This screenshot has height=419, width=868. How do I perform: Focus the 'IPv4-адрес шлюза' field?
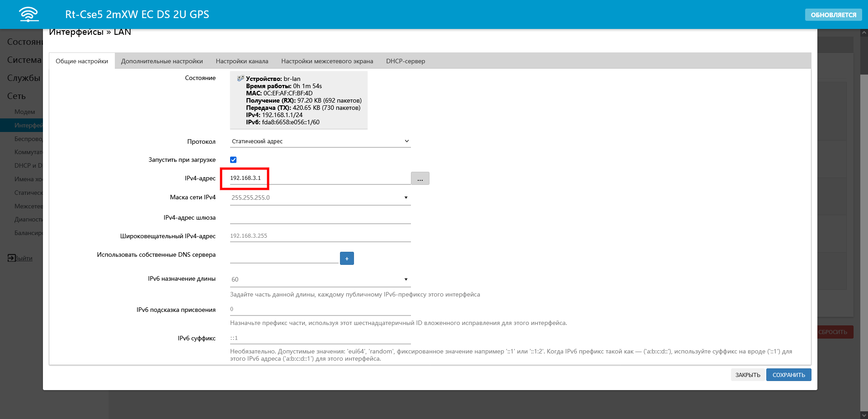click(320, 217)
